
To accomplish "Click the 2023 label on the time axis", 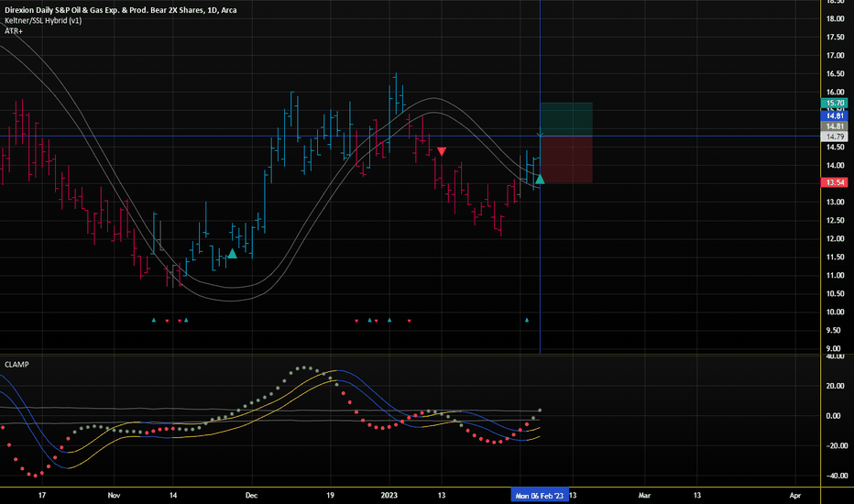I will click(389, 495).
